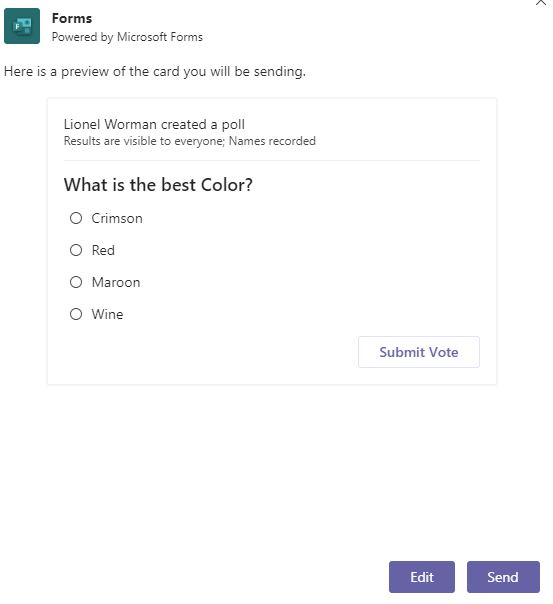Submit the vote on the poll card
Viewport: 553px width, 604px height.
419,352
